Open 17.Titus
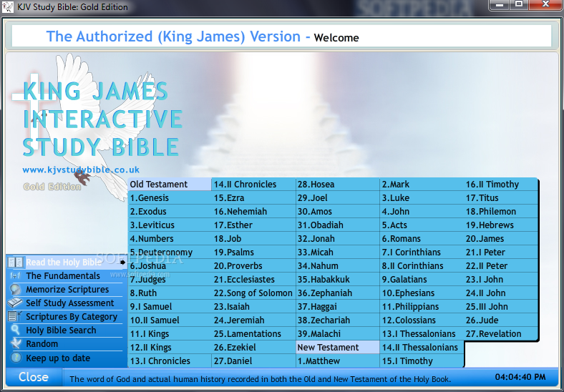The height and width of the screenshot is (392, 564). [x=501, y=198]
